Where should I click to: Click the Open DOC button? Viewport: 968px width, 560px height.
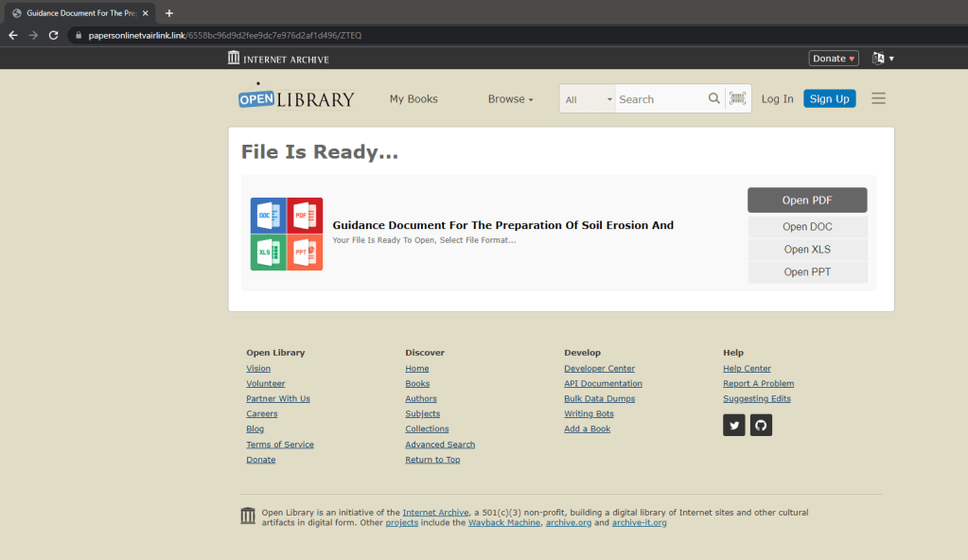[x=807, y=227]
